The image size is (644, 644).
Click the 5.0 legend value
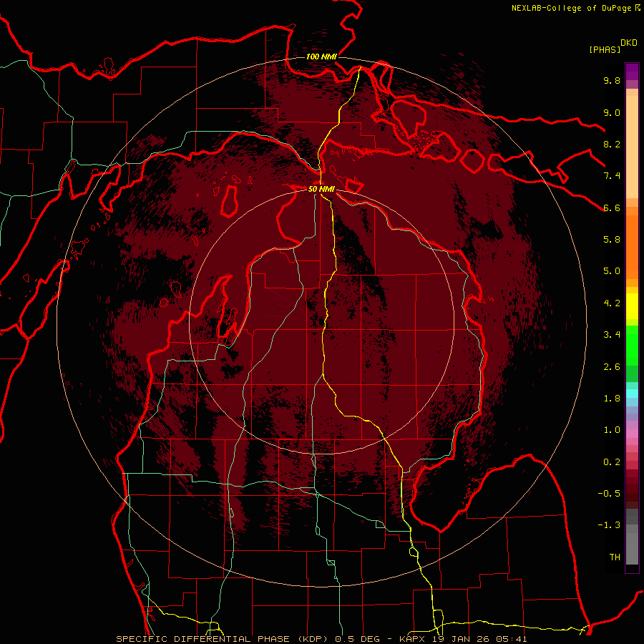click(x=612, y=271)
